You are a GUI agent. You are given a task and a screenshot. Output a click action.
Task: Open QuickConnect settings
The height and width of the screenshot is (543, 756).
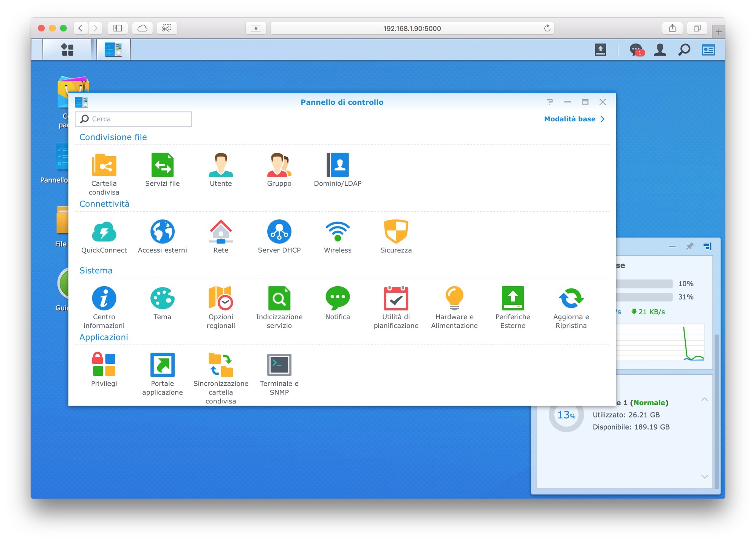coord(104,237)
